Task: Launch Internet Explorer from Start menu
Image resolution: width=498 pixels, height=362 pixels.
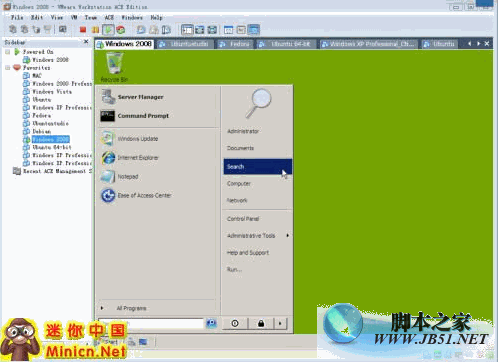Action: coord(130,158)
